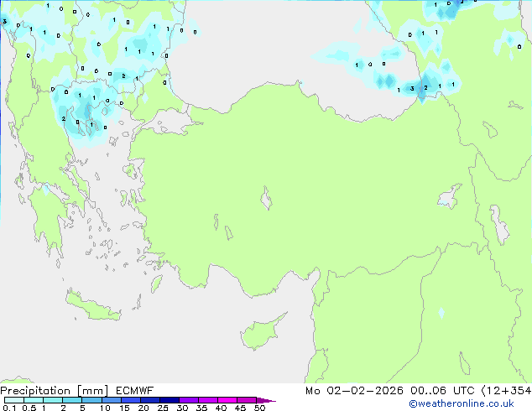Pick the 15–20 mm legend color box

click(130, 400)
